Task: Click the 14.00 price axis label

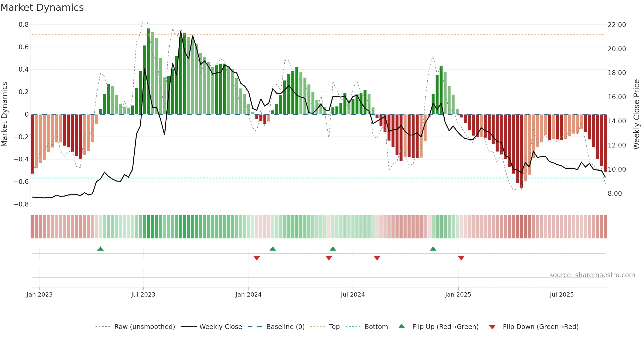Action: pyautogui.click(x=617, y=121)
